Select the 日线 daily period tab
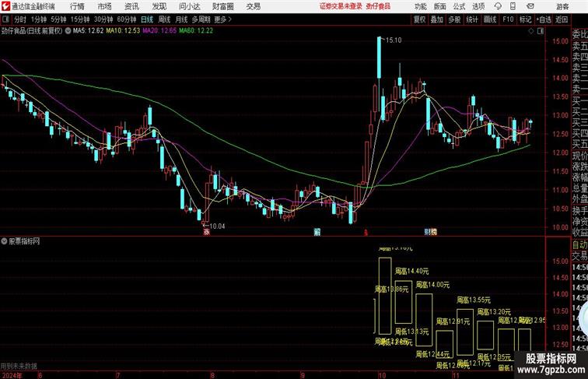The width and height of the screenshot is (588, 379). tap(147, 19)
